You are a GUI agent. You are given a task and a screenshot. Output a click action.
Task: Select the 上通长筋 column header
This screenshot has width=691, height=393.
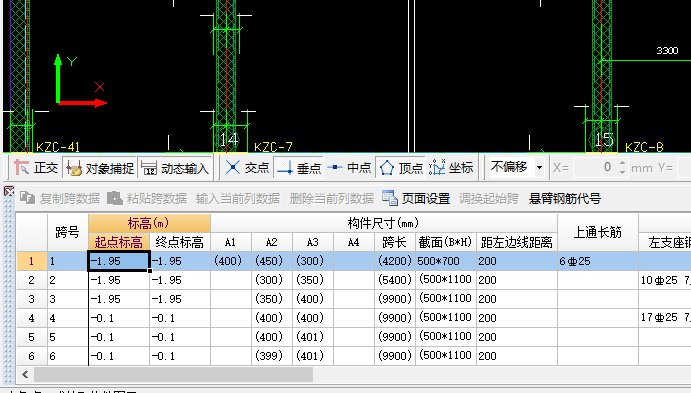tap(598, 232)
